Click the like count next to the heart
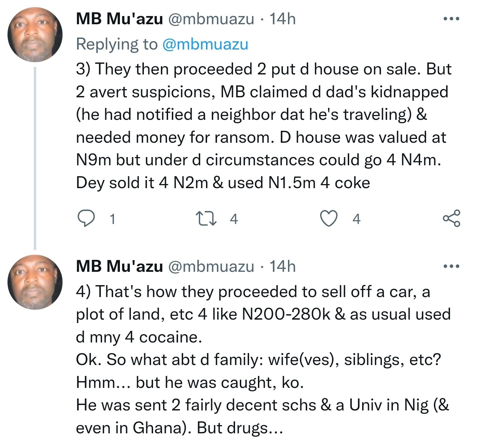The image size is (480, 448). coord(356,219)
